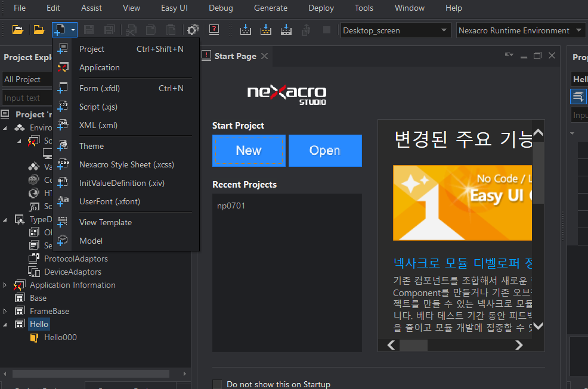Open the Deploy menu

pyautogui.click(x=321, y=8)
